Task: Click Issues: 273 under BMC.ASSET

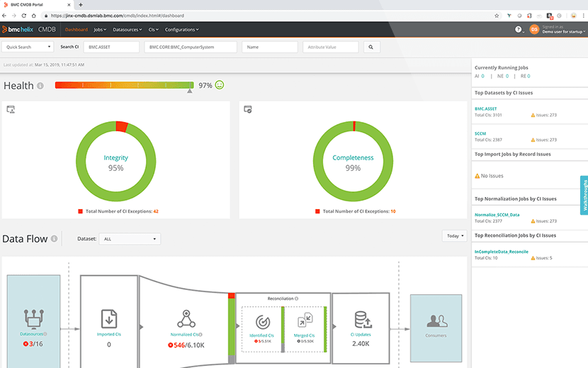Action: click(x=544, y=115)
